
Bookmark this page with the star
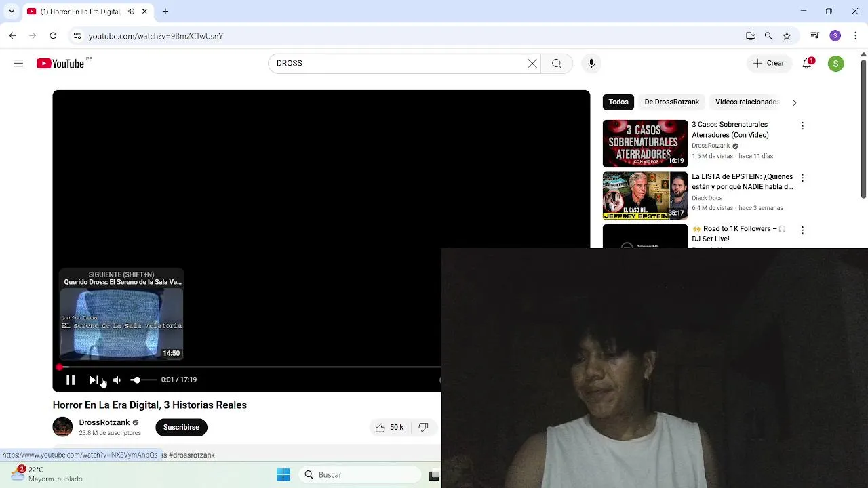(787, 36)
